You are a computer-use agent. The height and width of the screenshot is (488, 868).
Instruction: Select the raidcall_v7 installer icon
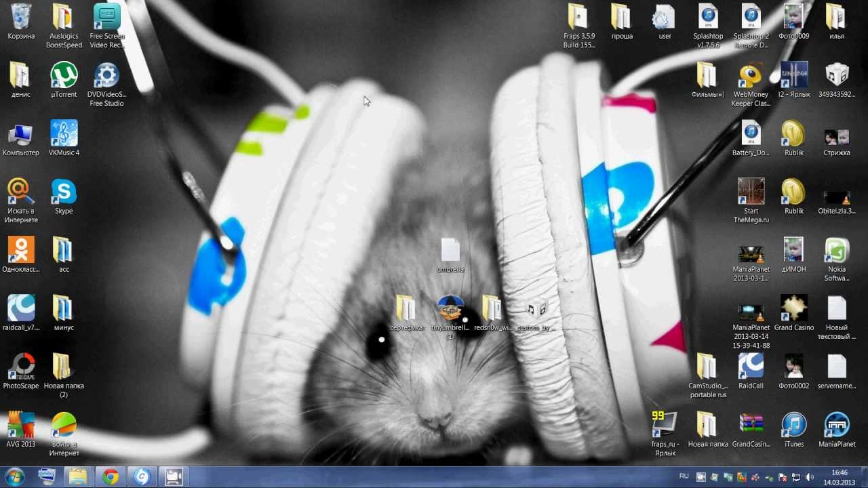click(x=21, y=314)
